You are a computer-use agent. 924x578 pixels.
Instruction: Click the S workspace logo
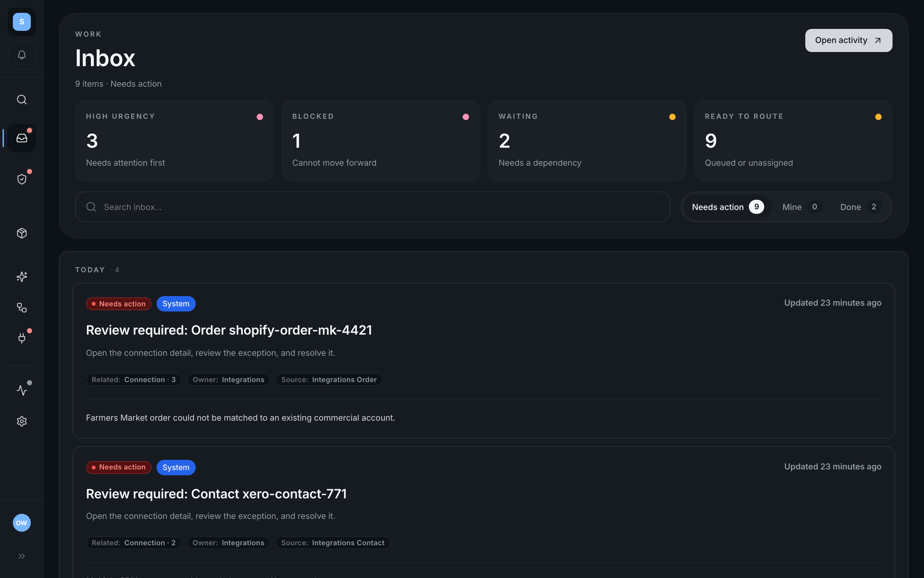(22, 22)
